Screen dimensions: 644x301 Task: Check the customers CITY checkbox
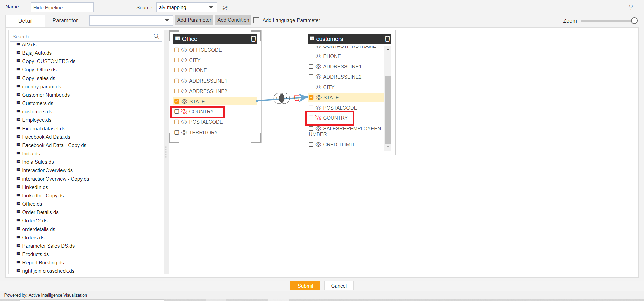tap(311, 87)
